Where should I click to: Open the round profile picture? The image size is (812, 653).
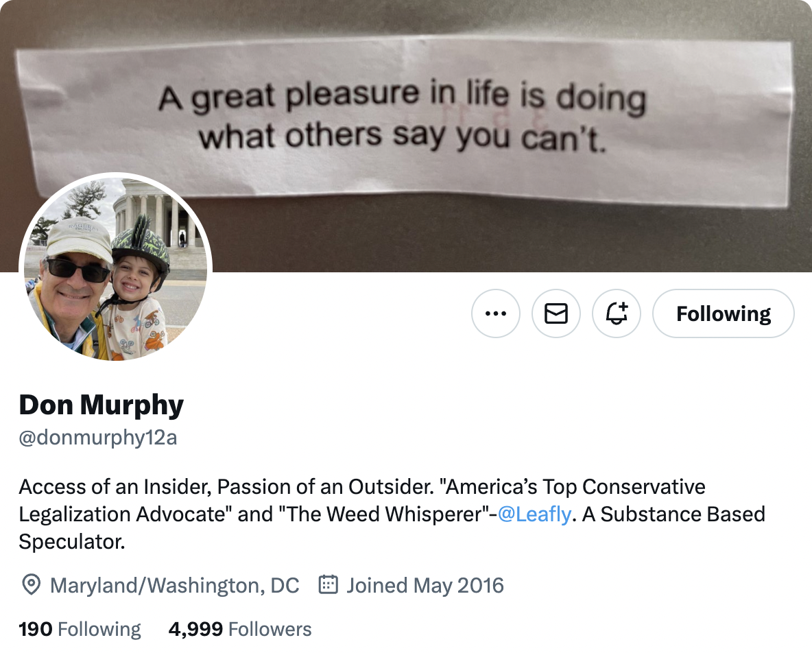click(115, 268)
